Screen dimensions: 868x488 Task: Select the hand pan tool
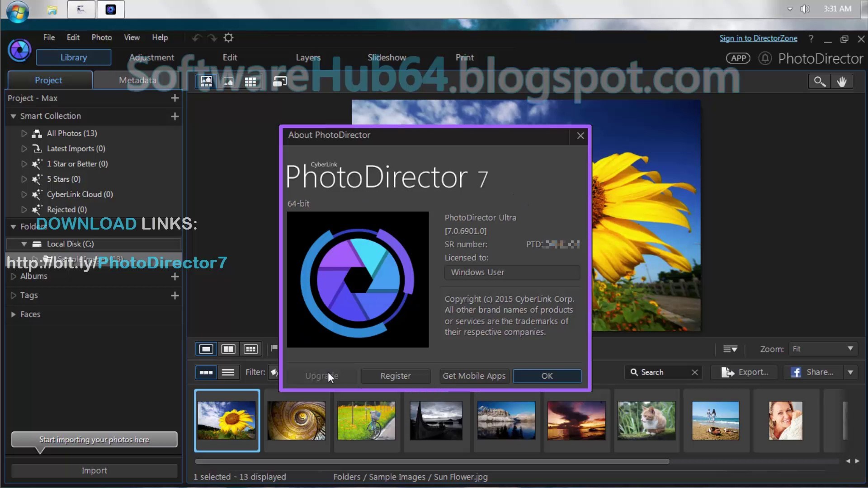(842, 81)
